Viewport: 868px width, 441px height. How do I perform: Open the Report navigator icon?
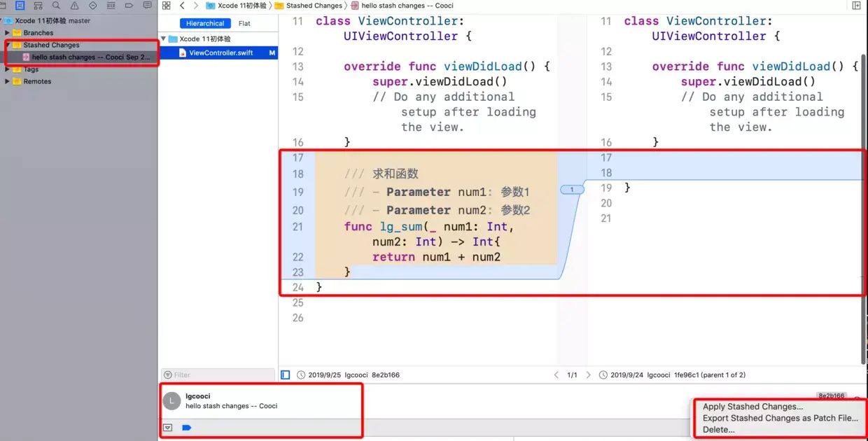click(146, 6)
